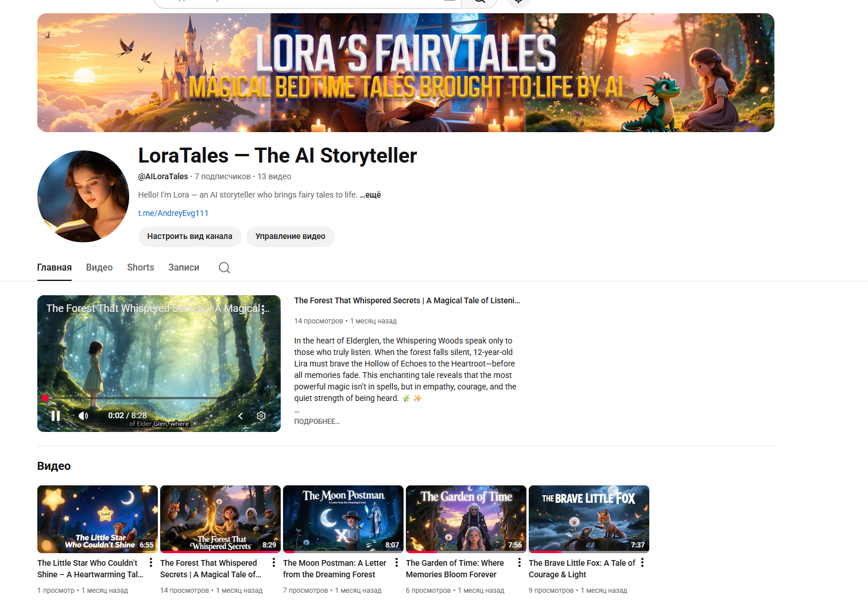This screenshot has height=606, width=868.
Task: Pause the playing video in the channel trailer
Action: point(55,415)
